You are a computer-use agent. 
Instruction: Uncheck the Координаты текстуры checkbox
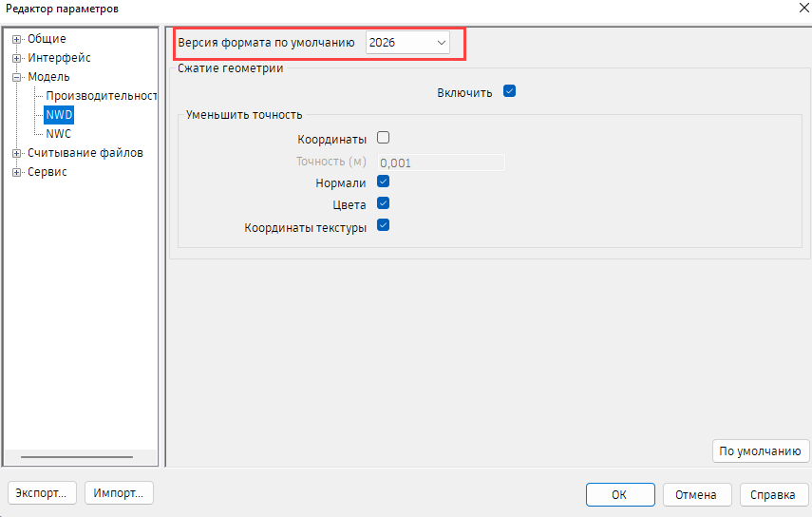click(x=384, y=226)
